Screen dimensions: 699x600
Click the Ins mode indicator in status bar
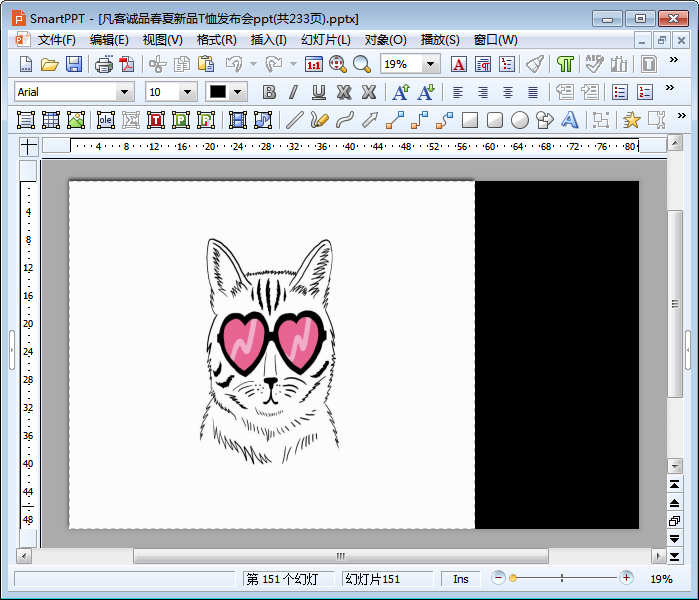(x=460, y=579)
